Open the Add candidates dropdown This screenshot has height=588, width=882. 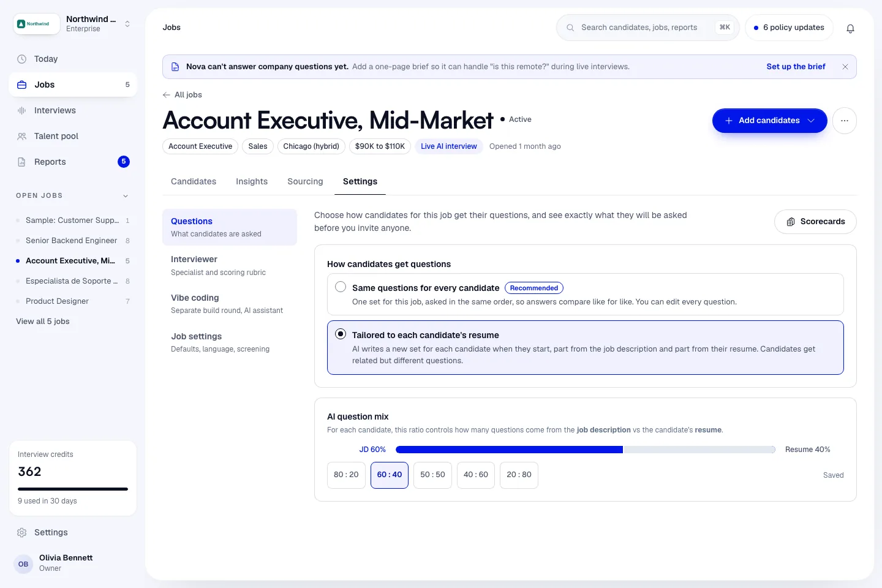[770, 121]
